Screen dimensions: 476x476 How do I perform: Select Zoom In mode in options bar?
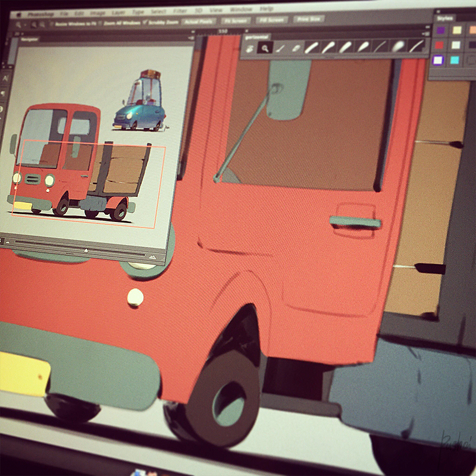[34, 25]
